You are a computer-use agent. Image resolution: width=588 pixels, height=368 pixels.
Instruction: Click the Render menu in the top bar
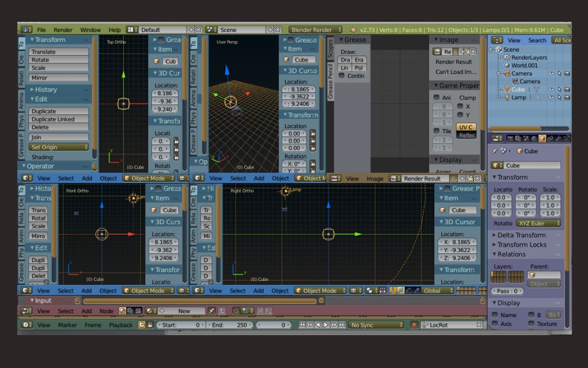tap(63, 29)
